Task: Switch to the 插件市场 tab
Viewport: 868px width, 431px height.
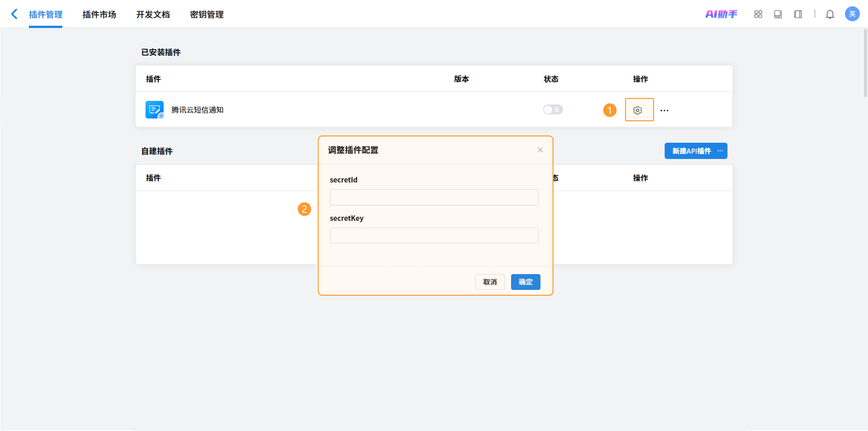Action: (x=99, y=14)
